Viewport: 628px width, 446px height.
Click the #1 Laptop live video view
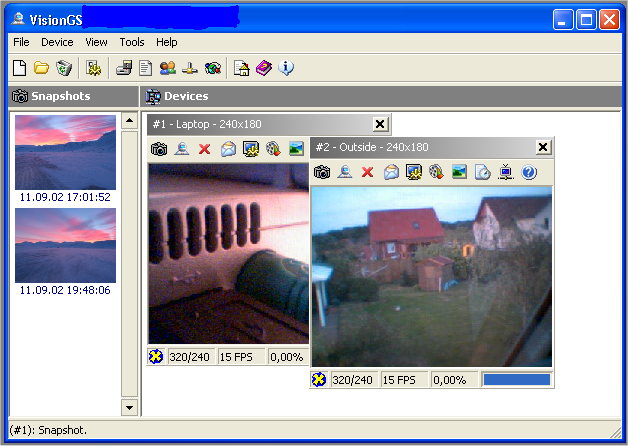[229, 253]
